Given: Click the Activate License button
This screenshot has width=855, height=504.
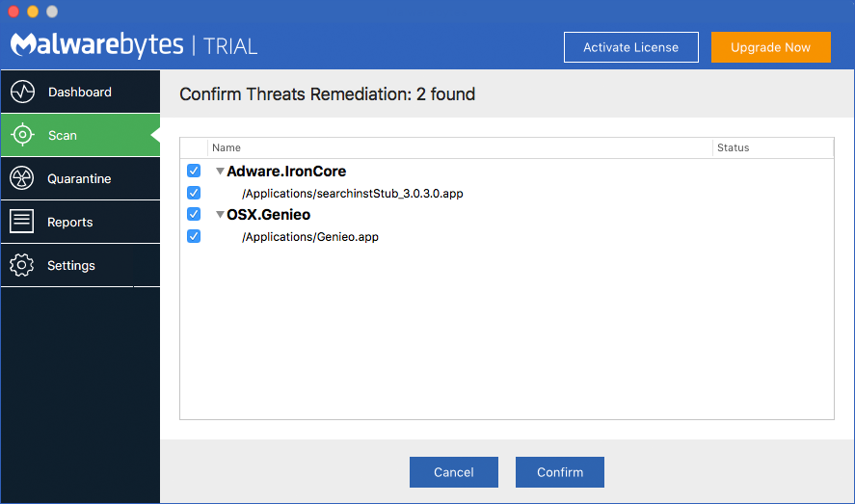Looking at the screenshot, I should point(631,47).
